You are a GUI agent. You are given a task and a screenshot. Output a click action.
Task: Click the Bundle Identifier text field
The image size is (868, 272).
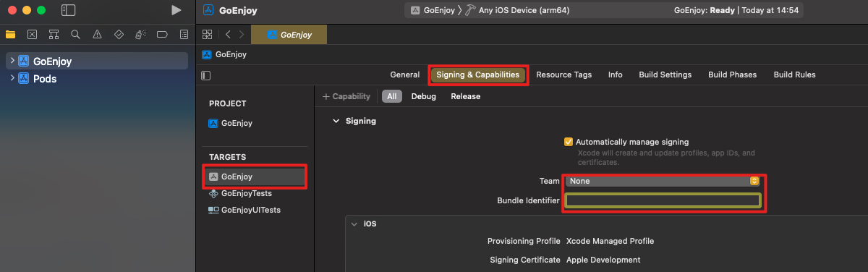(x=663, y=200)
